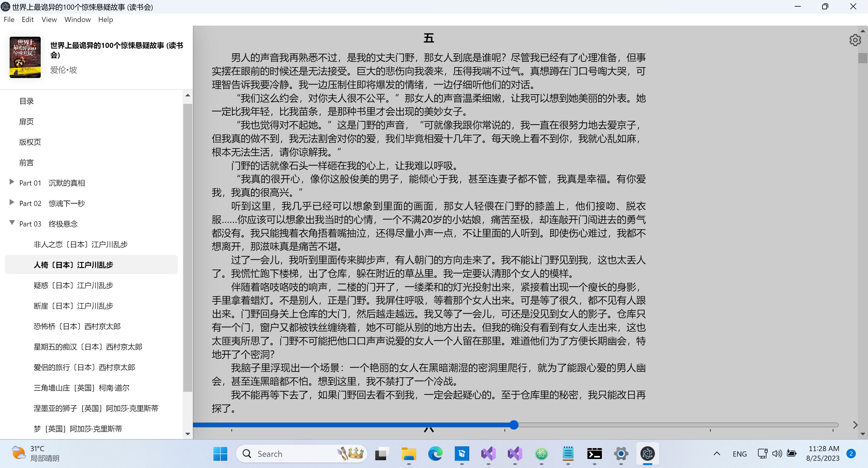Select the active e-book reader taskbar icon
The image size is (868, 468).
(648, 454)
